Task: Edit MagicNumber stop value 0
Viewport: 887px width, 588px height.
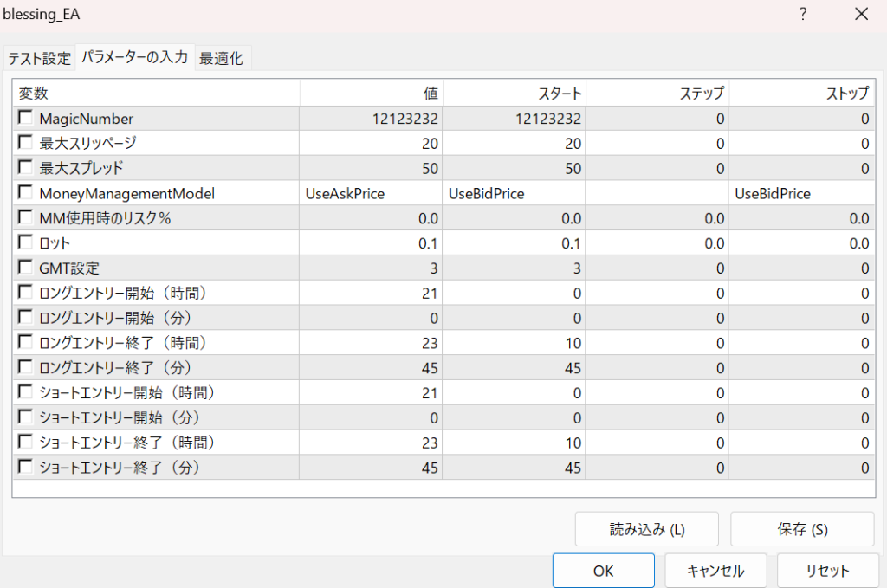Action: tap(801, 119)
